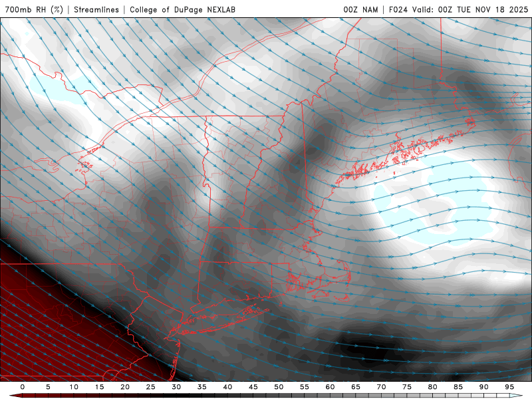
Task: Click the "10" scale value
Action: pos(74,387)
